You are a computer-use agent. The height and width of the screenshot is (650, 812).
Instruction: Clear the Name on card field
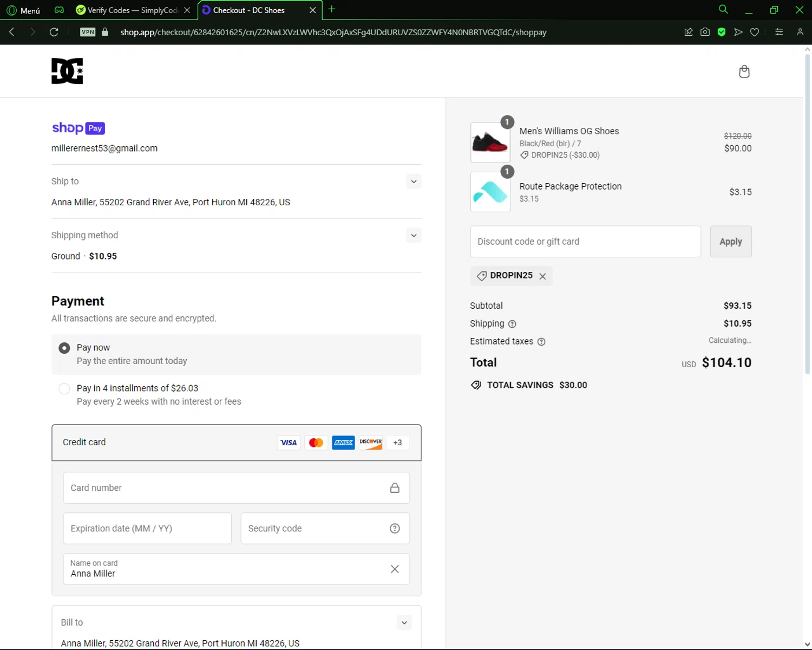(395, 569)
